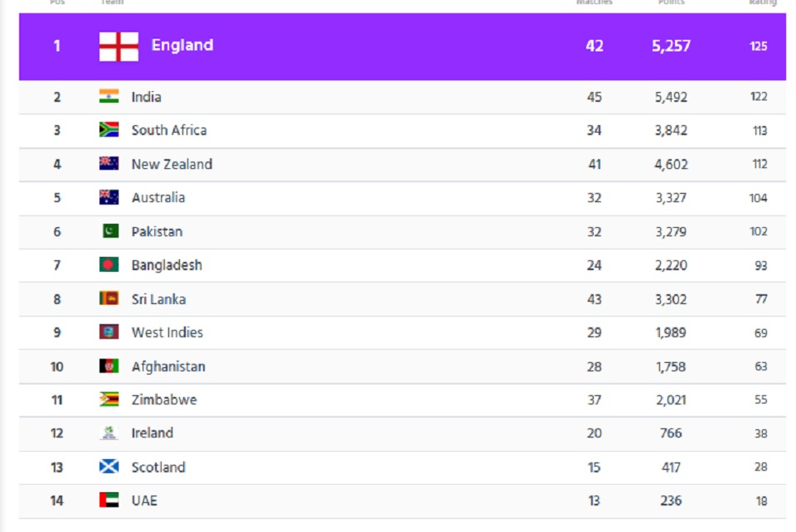The height and width of the screenshot is (532, 796).
Task: Select the Australia team name
Action: point(158,197)
